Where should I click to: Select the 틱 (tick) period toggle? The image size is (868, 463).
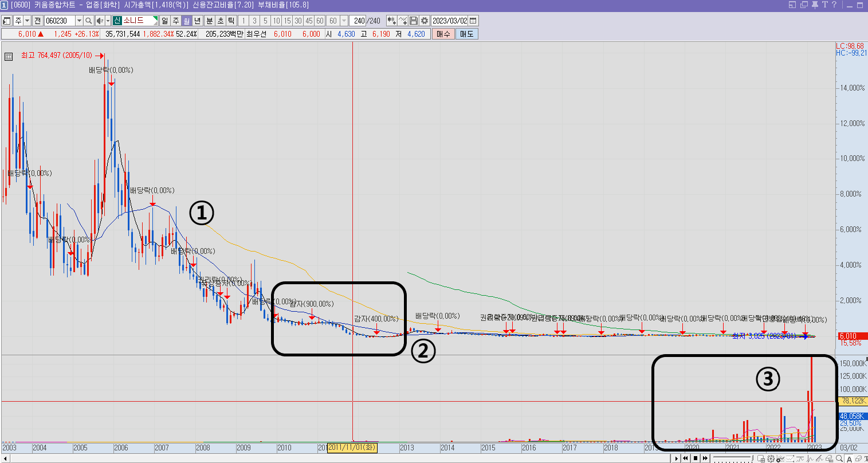(x=231, y=21)
